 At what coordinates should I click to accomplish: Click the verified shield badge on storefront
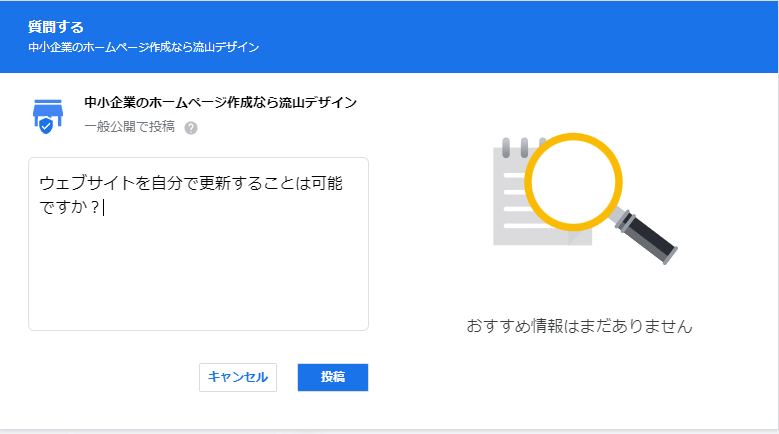coord(45,126)
